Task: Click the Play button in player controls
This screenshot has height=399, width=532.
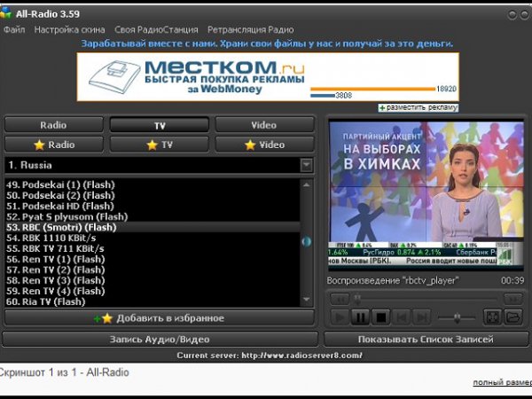Action: pyautogui.click(x=340, y=318)
